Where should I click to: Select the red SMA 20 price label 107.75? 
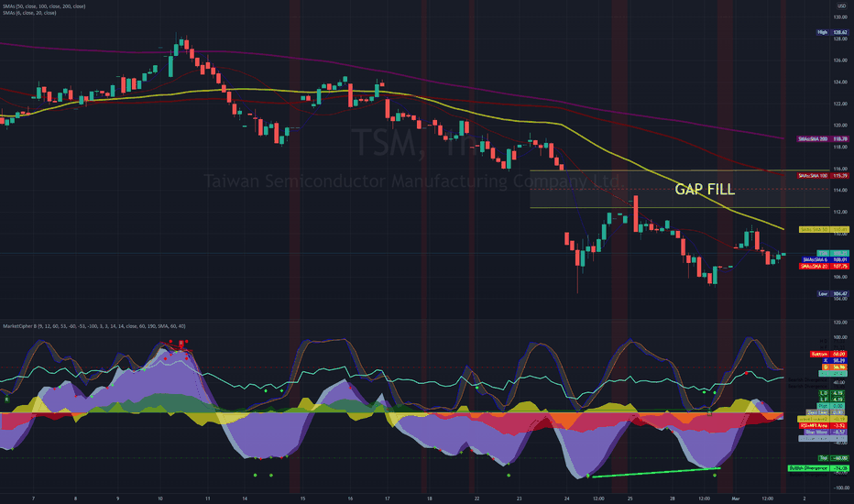click(x=824, y=266)
